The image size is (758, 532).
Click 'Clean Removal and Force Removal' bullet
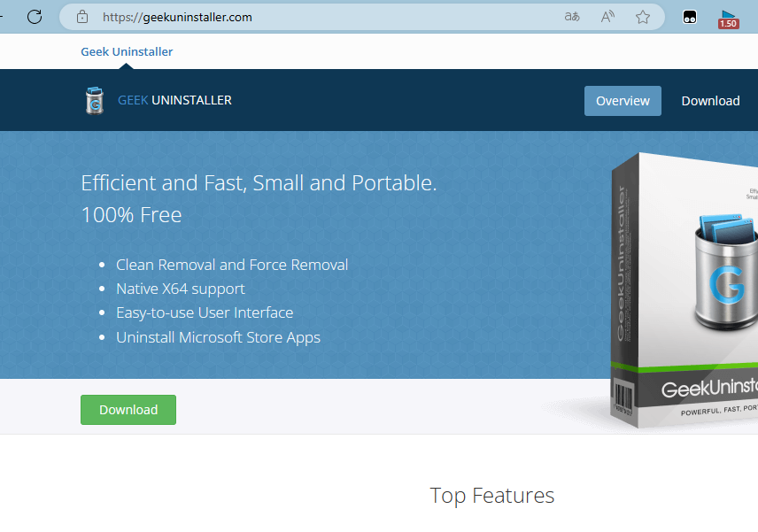coord(232,265)
